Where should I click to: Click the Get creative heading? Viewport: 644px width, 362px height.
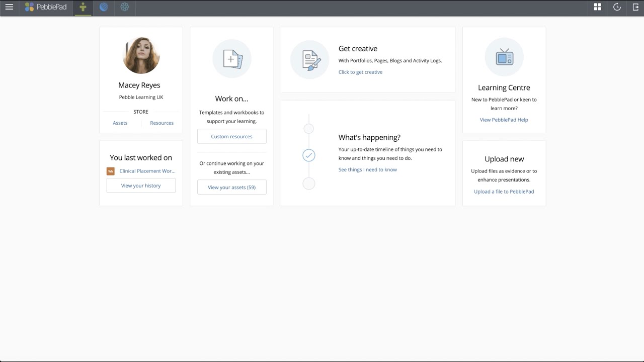(358, 49)
